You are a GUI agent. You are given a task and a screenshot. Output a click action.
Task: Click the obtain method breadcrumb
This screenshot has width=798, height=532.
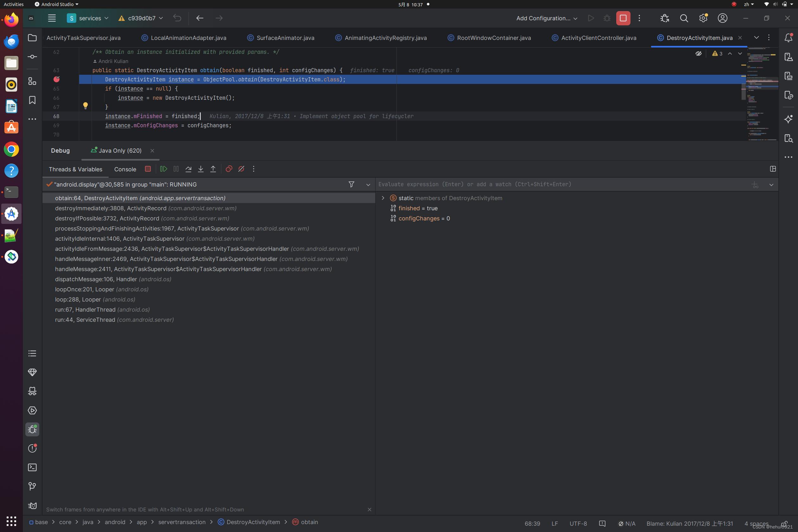[x=305, y=522]
